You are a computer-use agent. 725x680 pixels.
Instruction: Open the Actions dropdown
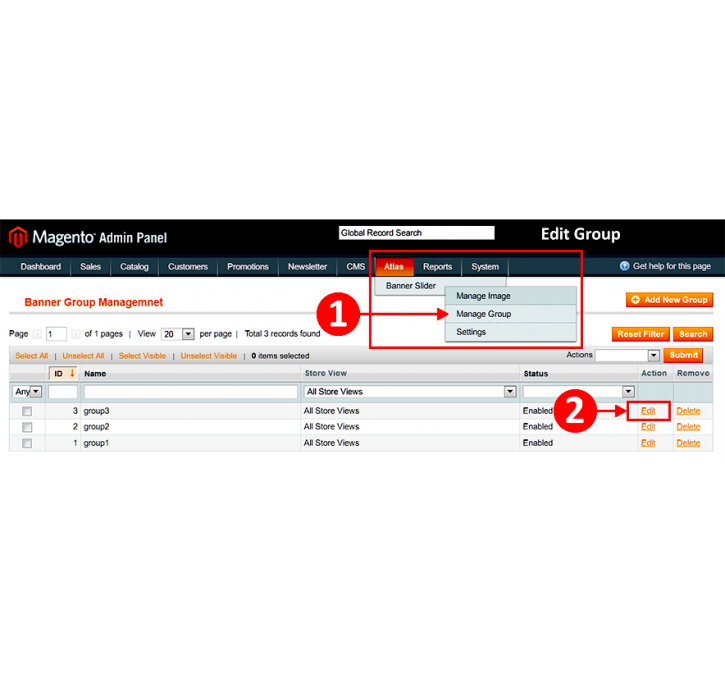[627, 355]
